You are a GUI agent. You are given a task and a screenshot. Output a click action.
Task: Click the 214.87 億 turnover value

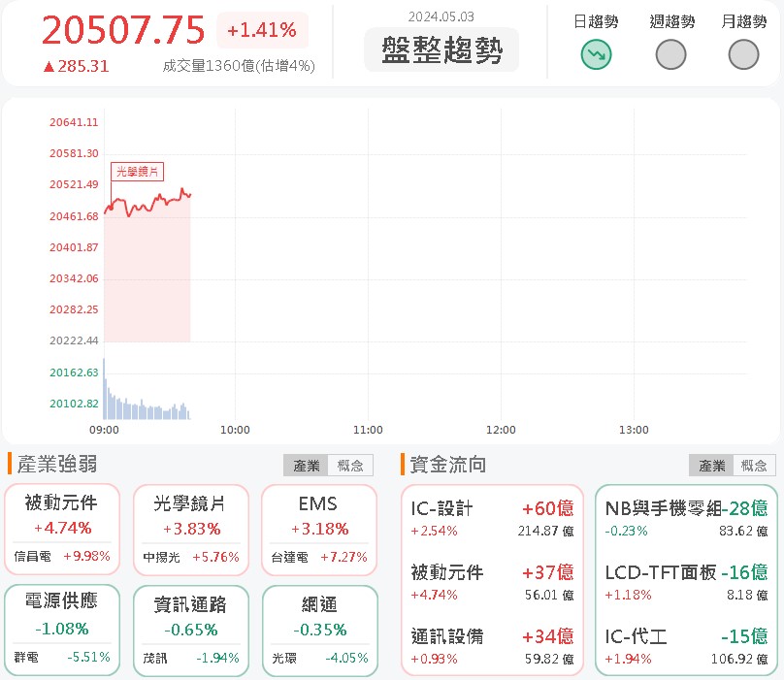[x=545, y=531]
